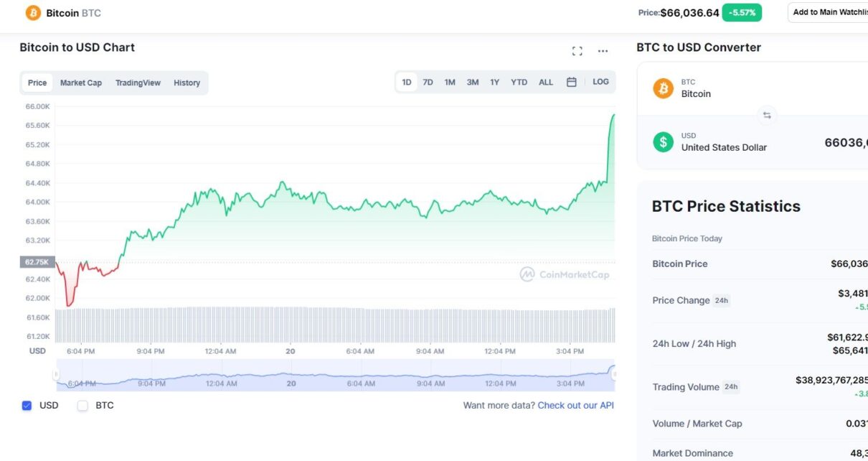
Task: Check the USD checkbox below the chart
Action: [27, 406]
